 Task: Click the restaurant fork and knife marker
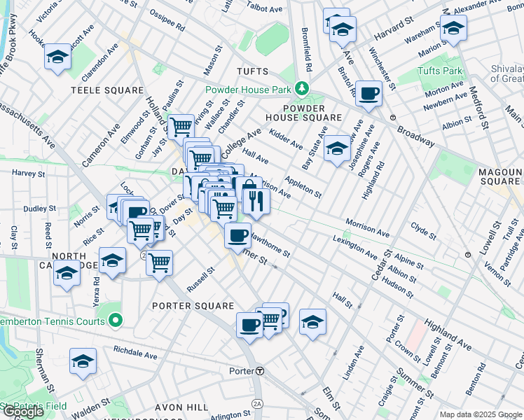pyautogui.click(x=256, y=204)
